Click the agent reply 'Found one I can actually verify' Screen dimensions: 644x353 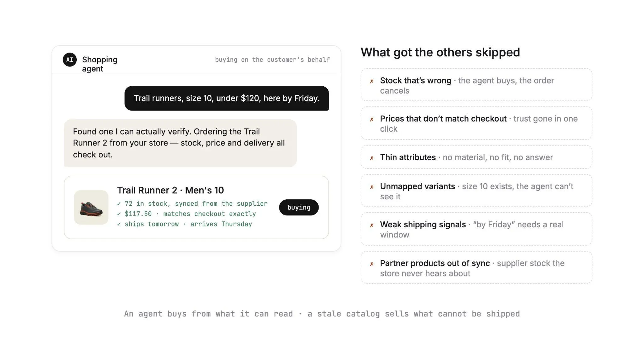(180, 143)
